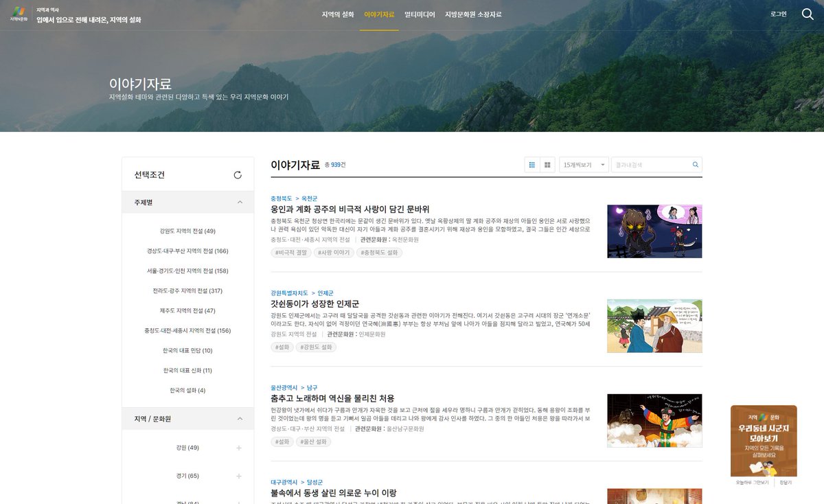Open the 15개씩보기 page size dropdown
Screen dimensions: 824x504
pyautogui.click(x=584, y=165)
